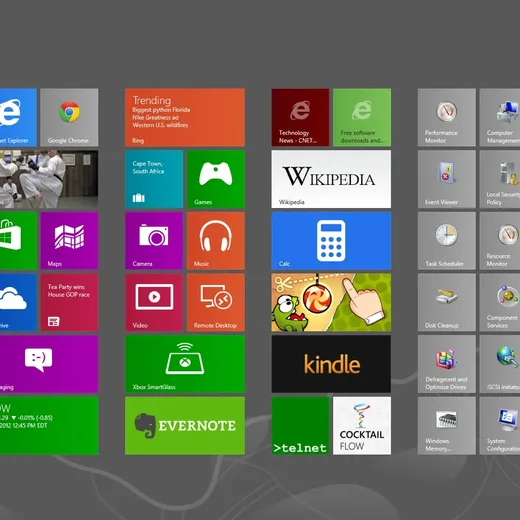Launch the Video tile
This screenshot has height=520, width=520.
[x=154, y=302]
